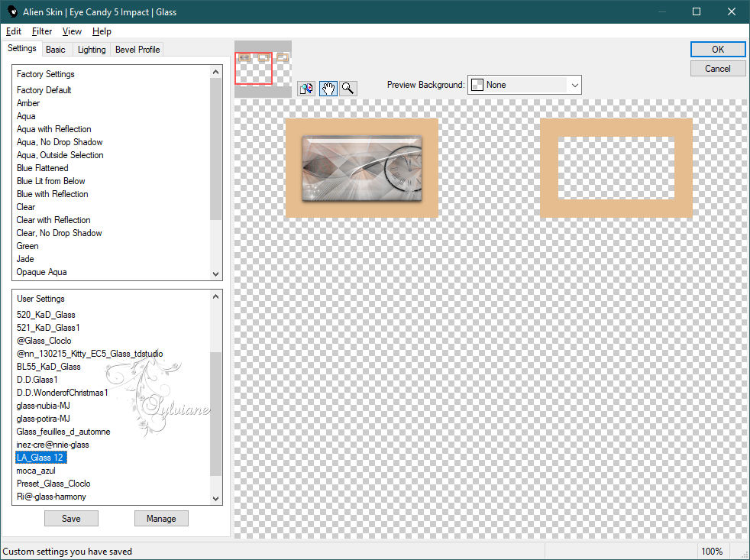Select user setting 521_KaD_Glass1
Viewport: 750px width, 560px height.
48,328
